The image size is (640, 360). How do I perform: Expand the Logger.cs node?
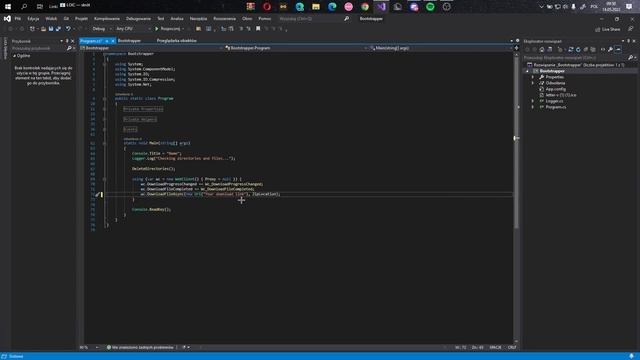tap(533, 101)
